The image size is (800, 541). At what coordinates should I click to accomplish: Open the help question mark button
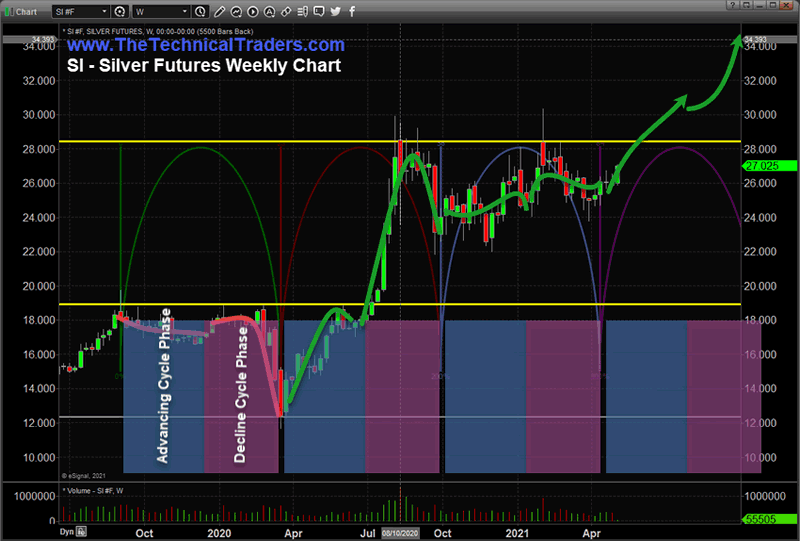point(732,5)
